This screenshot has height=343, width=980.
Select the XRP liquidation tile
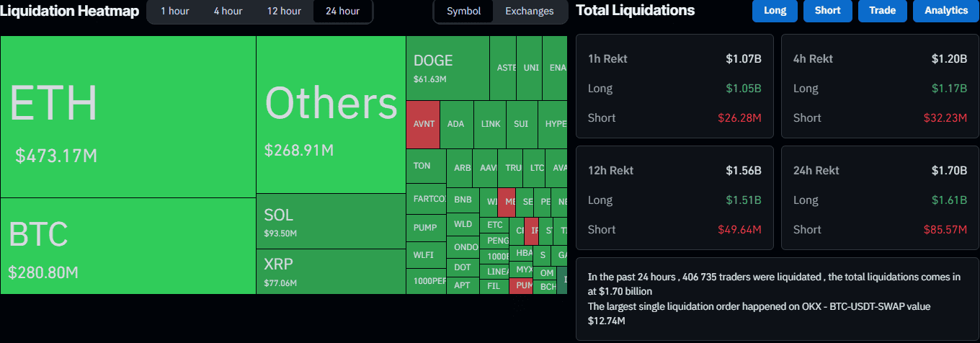coord(331,272)
